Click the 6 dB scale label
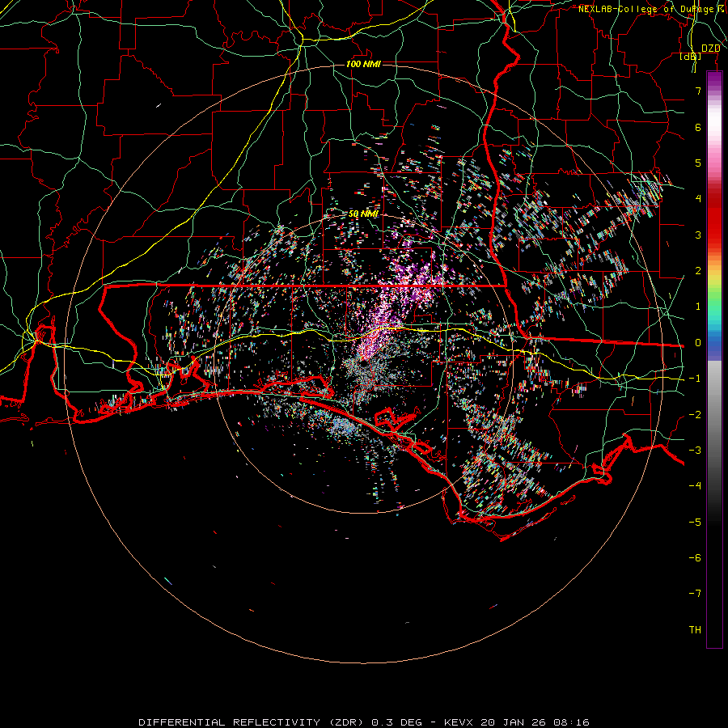 (698, 128)
